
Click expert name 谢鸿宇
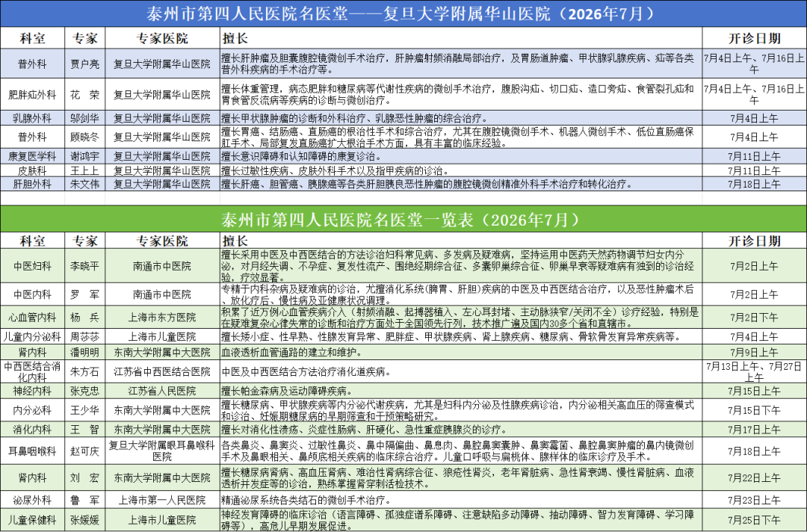(85, 156)
